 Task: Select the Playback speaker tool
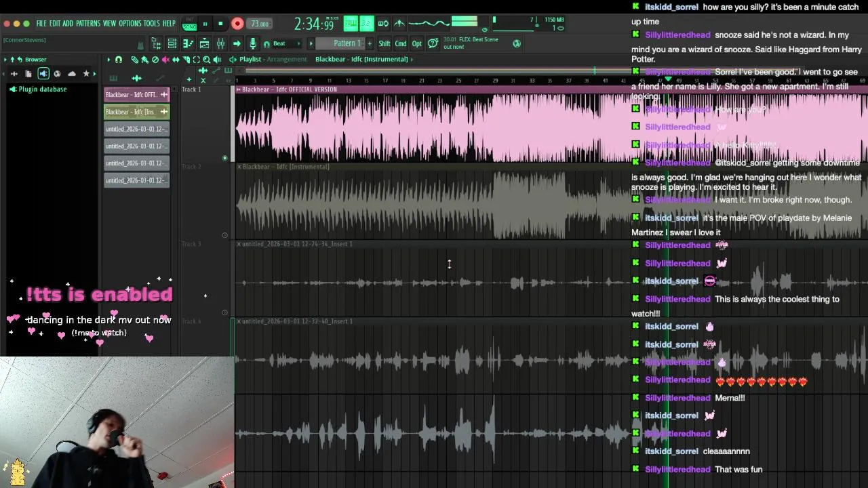(217, 60)
